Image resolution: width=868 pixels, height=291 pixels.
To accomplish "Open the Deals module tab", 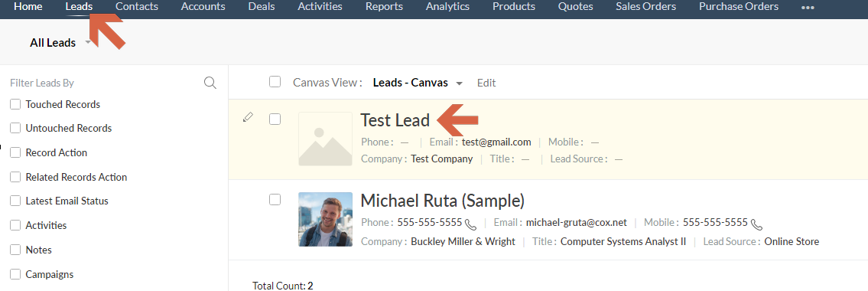I will 262,7.
